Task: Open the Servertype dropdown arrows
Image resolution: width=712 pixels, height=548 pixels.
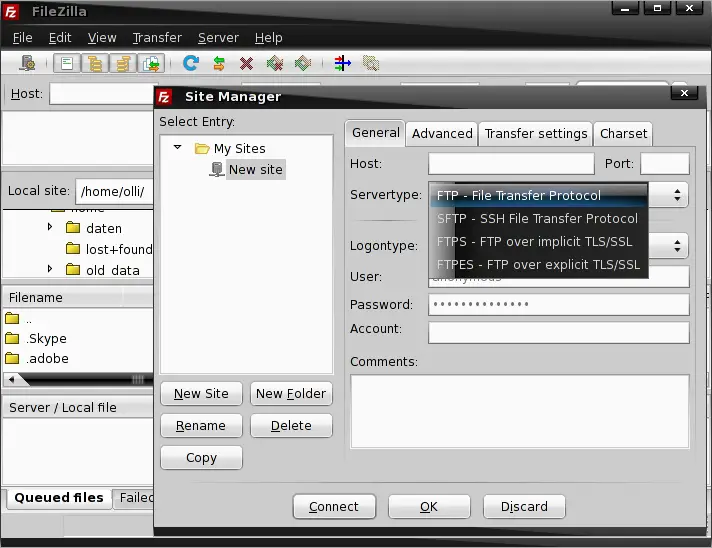Action: [x=677, y=195]
